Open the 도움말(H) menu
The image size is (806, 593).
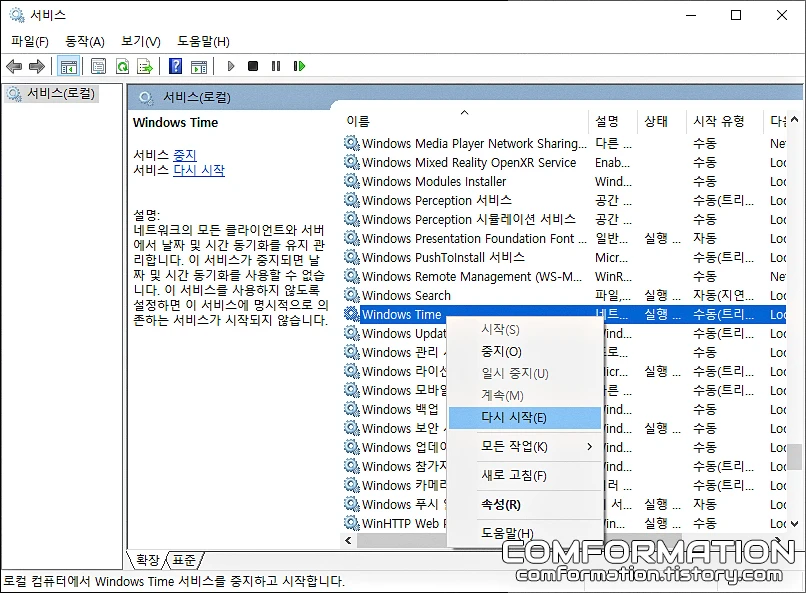203,41
